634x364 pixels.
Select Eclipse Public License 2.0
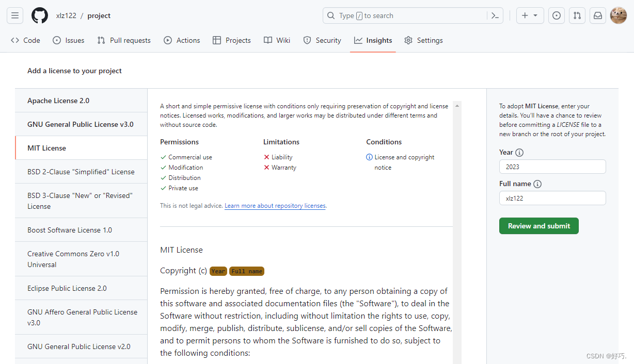81,288
